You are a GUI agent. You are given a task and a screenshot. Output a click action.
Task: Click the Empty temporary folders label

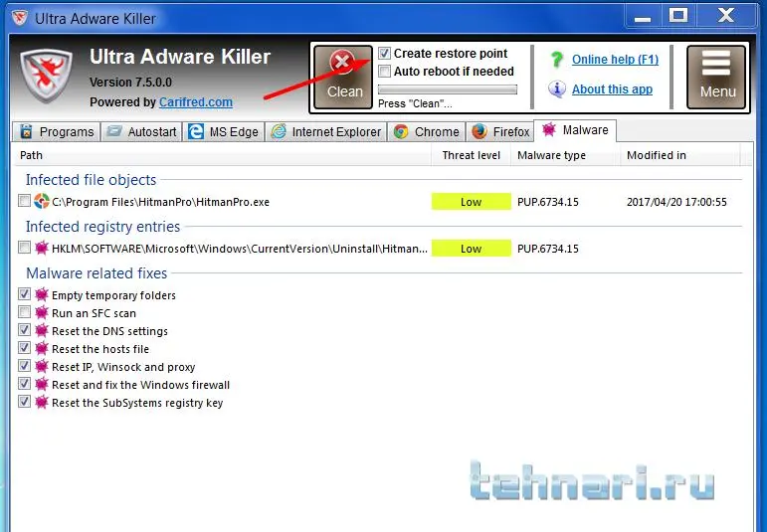coord(113,295)
